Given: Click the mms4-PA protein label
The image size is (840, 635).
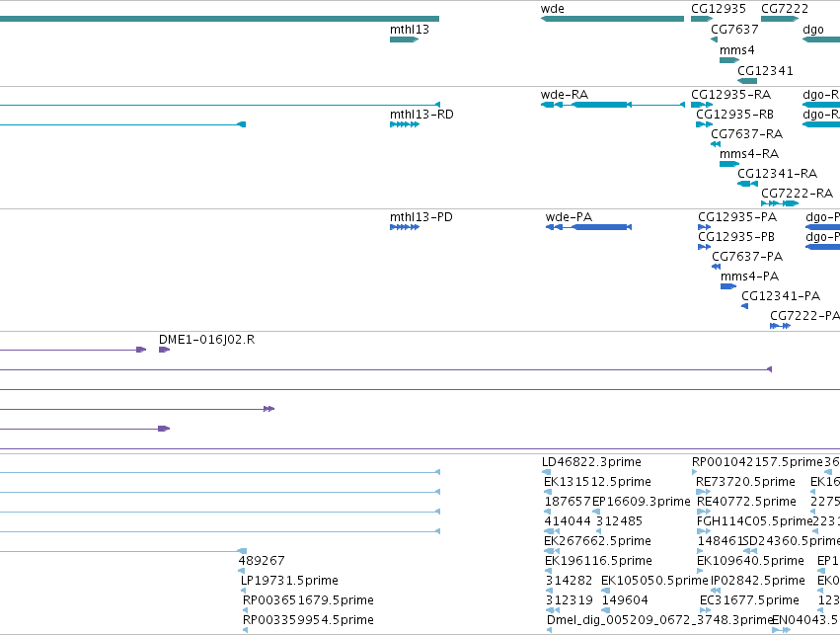Looking at the screenshot, I should point(749,277).
